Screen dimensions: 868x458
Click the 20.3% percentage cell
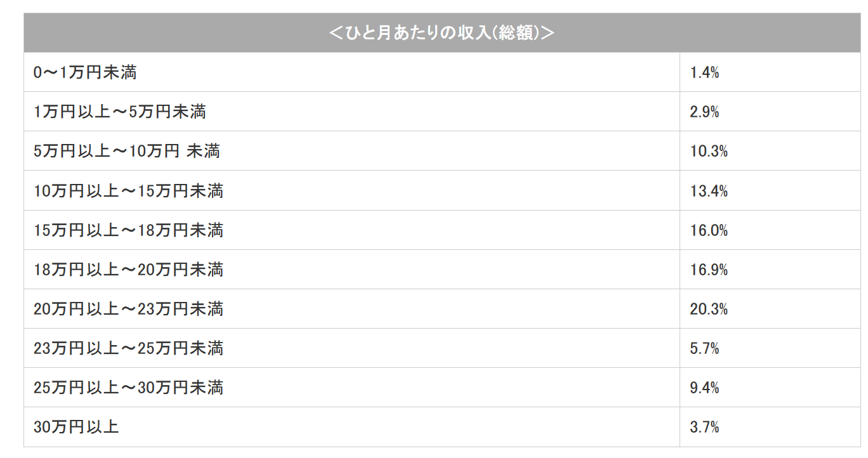[x=709, y=309]
